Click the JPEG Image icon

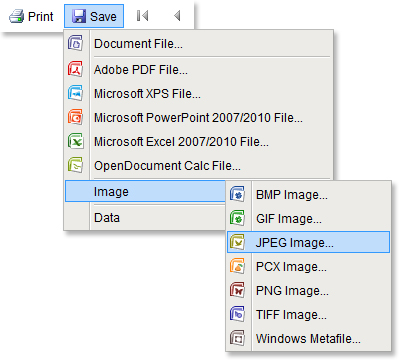click(238, 242)
